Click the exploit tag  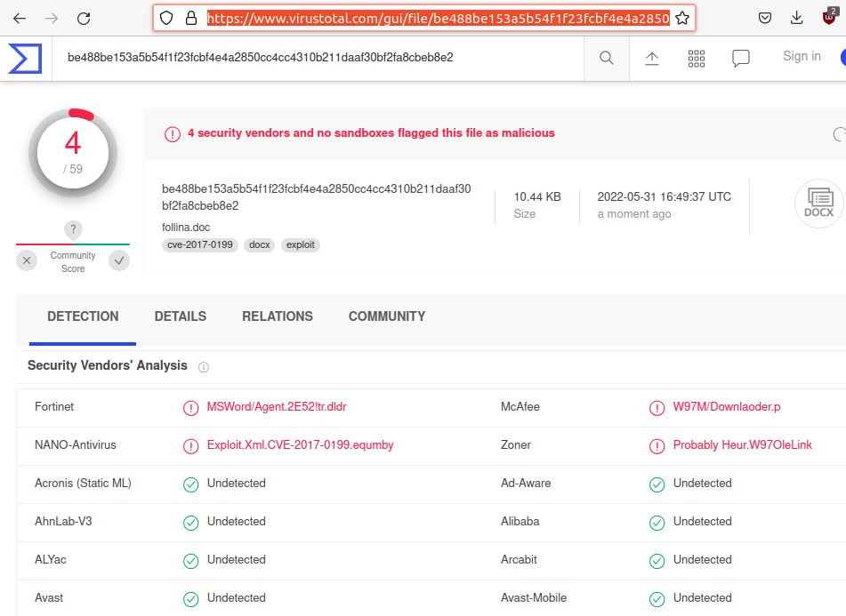tap(301, 244)
